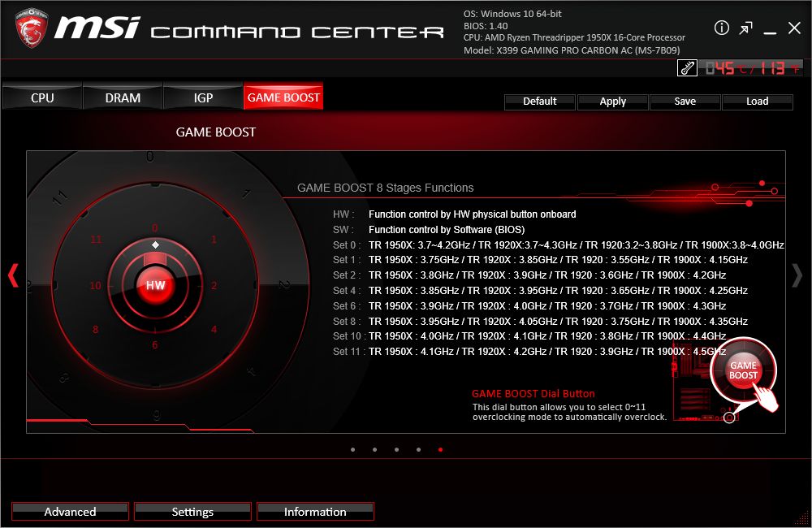This screenshot has width=812, height=528.
Task: Close the Command Center window
Action: pyautogui.click(x=794, y=28)
